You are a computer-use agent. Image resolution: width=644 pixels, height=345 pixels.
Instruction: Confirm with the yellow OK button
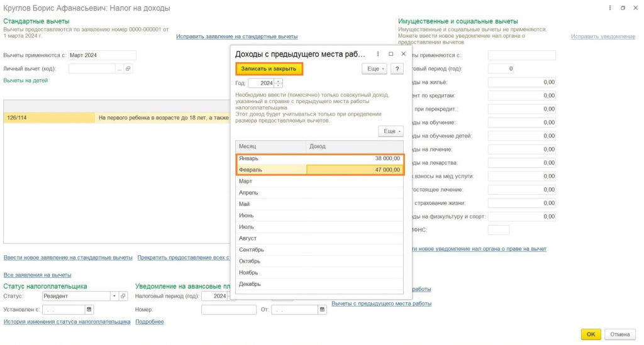591,334
